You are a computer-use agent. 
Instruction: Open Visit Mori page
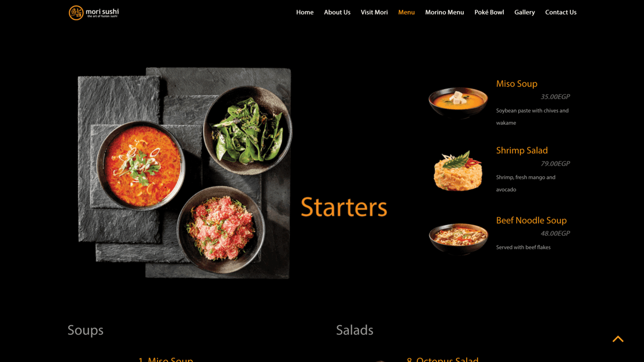coord(374,12)
